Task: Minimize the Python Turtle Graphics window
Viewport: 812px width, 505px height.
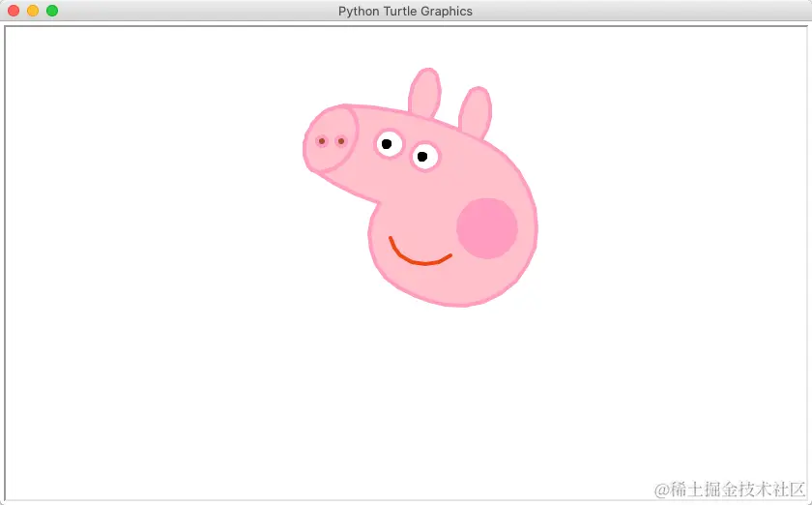Action: click(33, 11)
